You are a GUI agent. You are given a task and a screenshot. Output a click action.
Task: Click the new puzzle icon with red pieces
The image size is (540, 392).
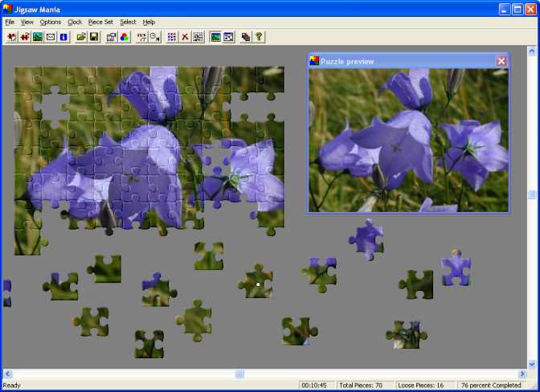(12, 37)
